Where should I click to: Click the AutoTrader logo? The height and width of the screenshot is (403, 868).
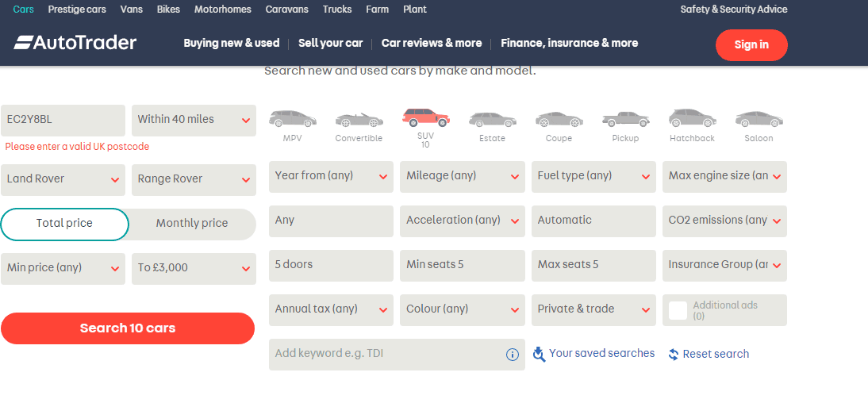[75, 43]
